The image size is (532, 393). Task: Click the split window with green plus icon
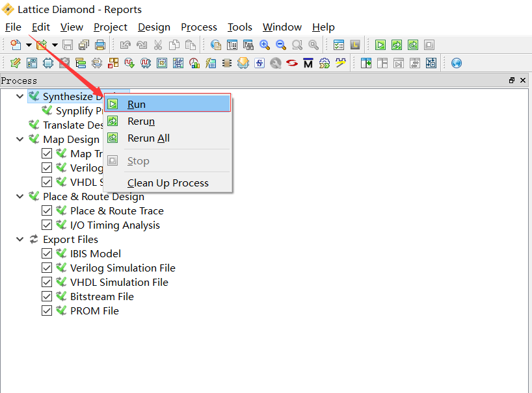[x=366, y=63]
